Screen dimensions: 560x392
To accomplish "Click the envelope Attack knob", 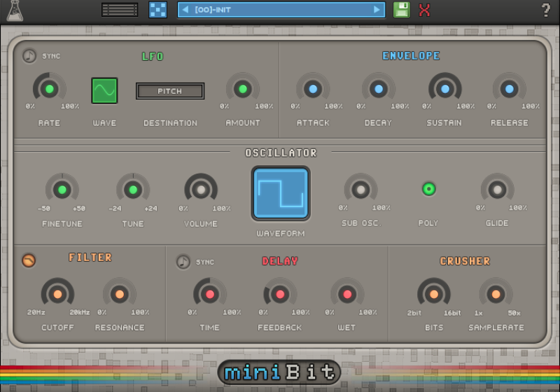I will pyautogui.click(x=313, y=90).
